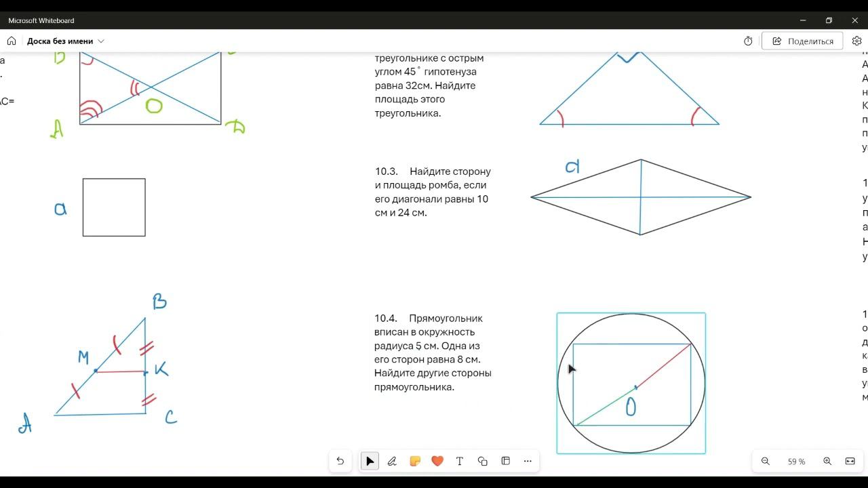This screenshot has width=868, height=488.
Task: Click the undo arrow in bottom toolbar
Action: (340, 461)
